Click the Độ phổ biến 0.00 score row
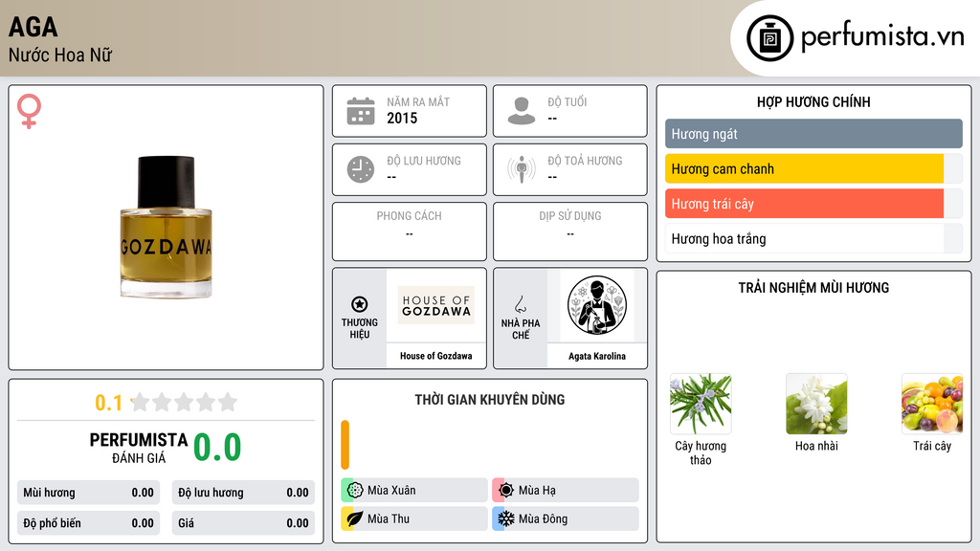 [89, 523]
